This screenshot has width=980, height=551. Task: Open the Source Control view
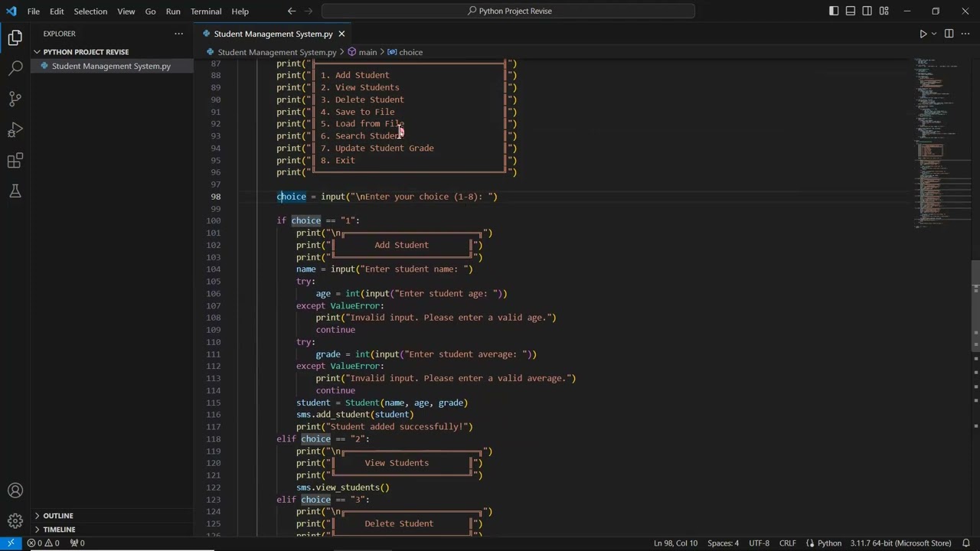point(15,99)
